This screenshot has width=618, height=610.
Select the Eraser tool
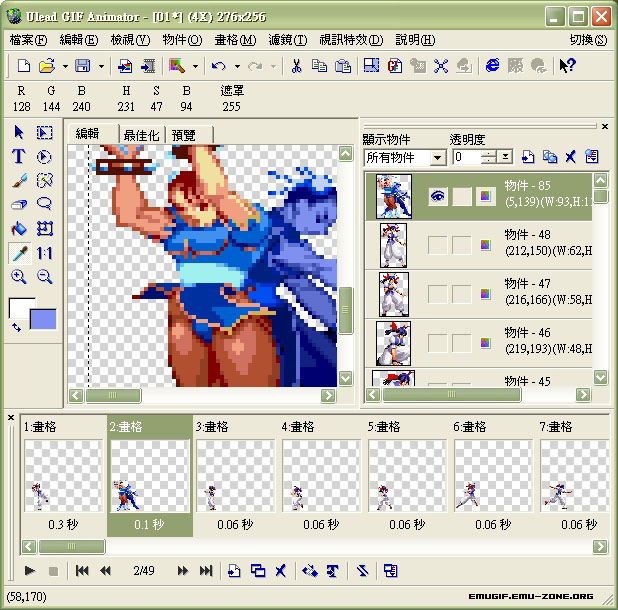[x=19, y=205]
